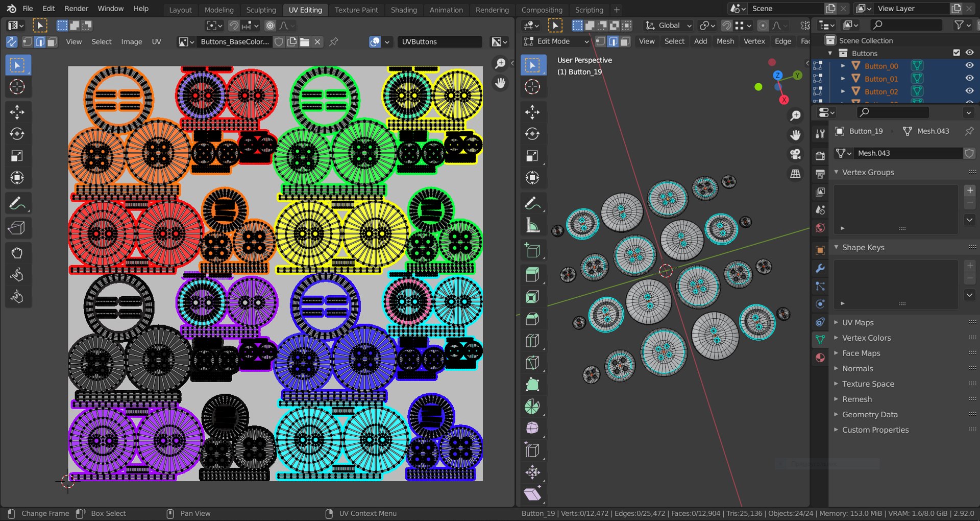This screenshot has width=980, height=521.
Task: Toggle fake user shield for Mesh.043
Action: [x=969, y=153]
